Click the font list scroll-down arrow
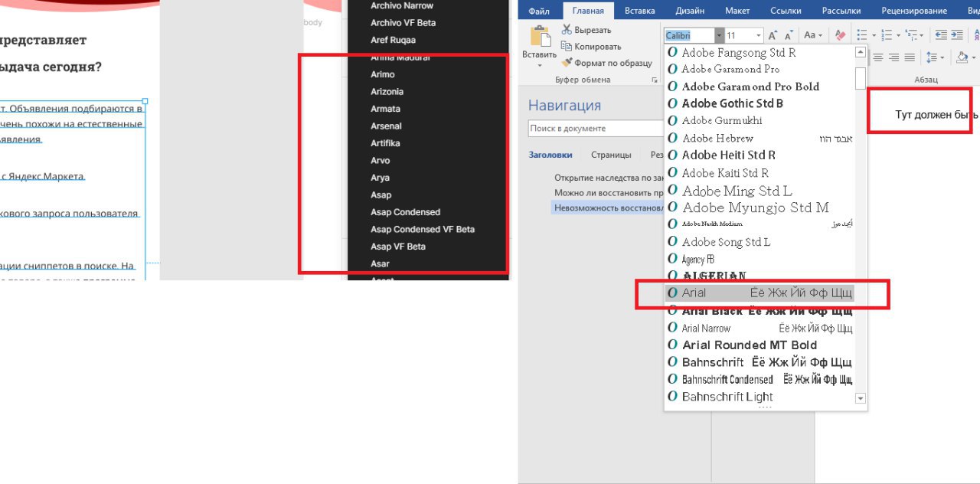This screenshot has height=484, width=980. 861,398
